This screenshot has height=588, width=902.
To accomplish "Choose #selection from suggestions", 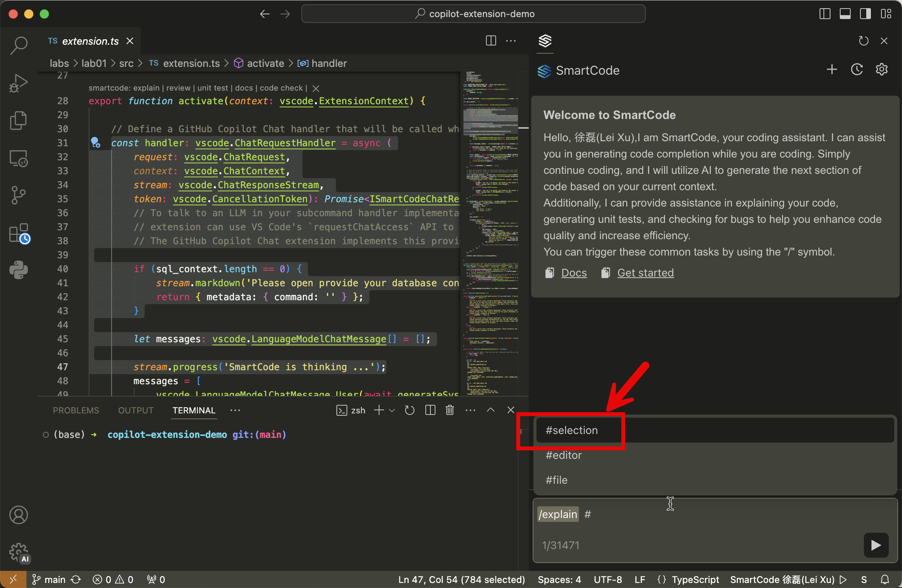I will click(715, 430).
